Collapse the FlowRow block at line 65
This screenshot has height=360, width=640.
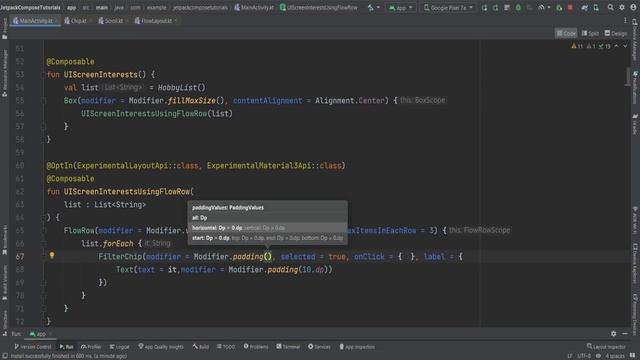[43, 230]
